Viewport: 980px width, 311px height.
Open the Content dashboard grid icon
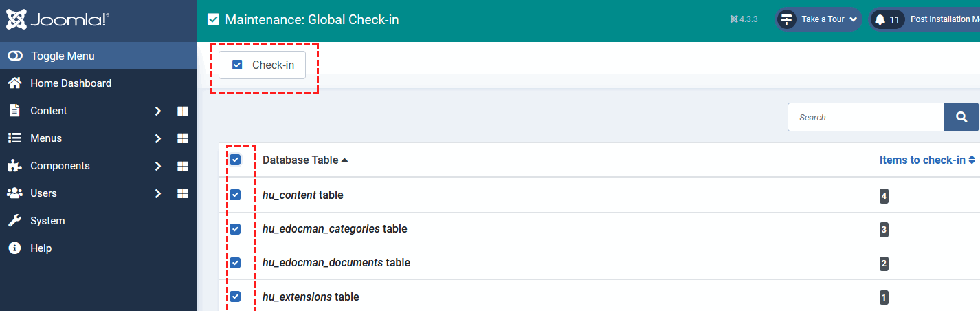tap(183, 111)
